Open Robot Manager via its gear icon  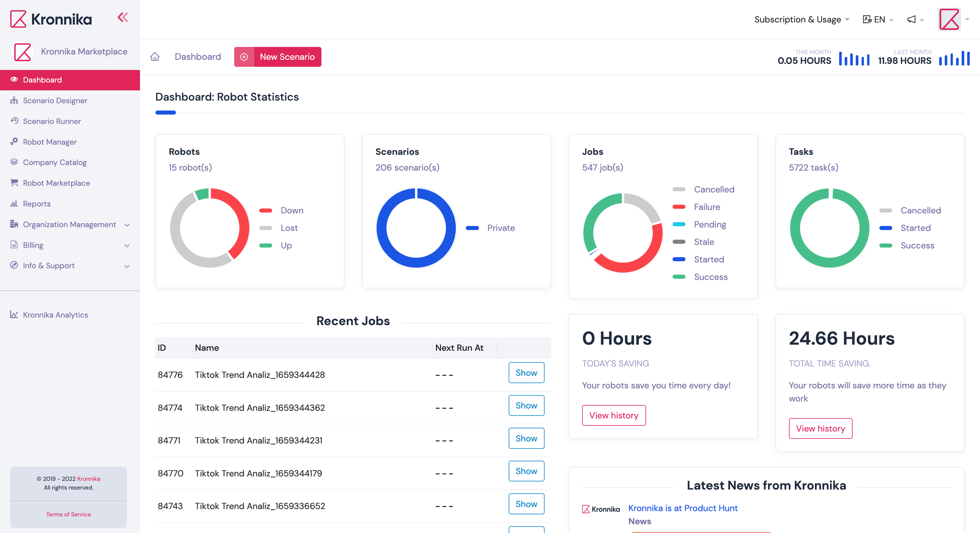click(x=14, y=141)
